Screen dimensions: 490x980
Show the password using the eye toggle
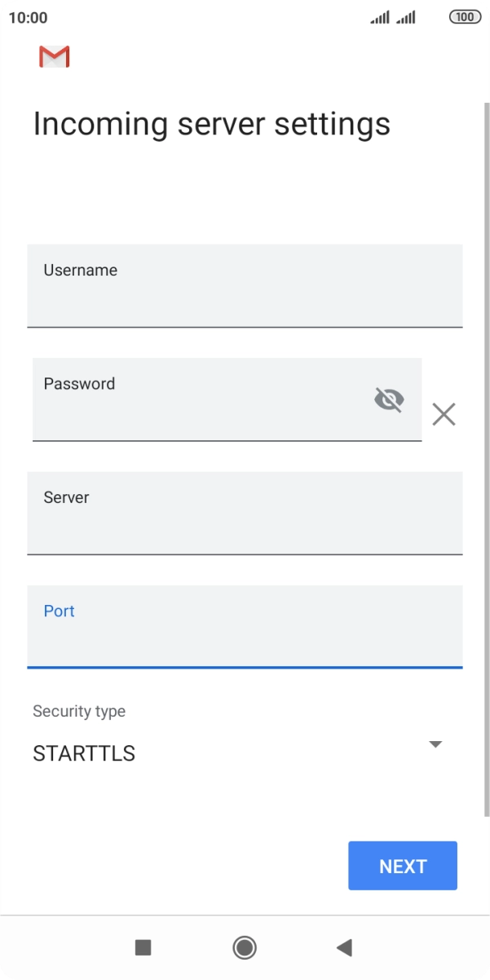390,400
